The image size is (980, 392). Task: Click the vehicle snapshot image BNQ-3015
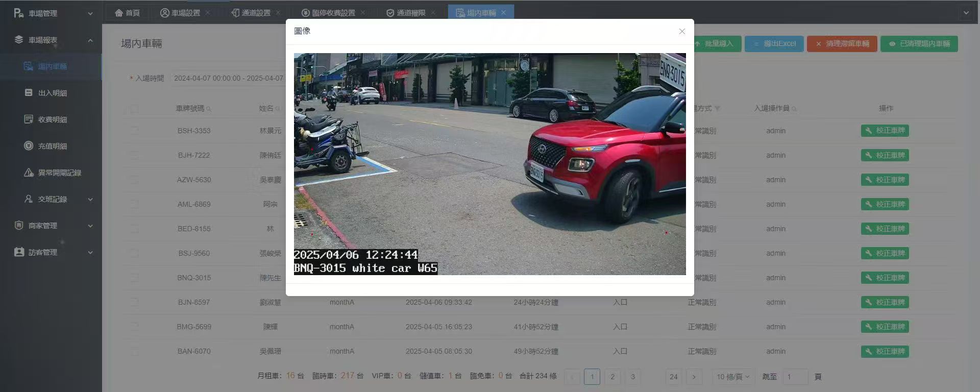tap(489, 164)
